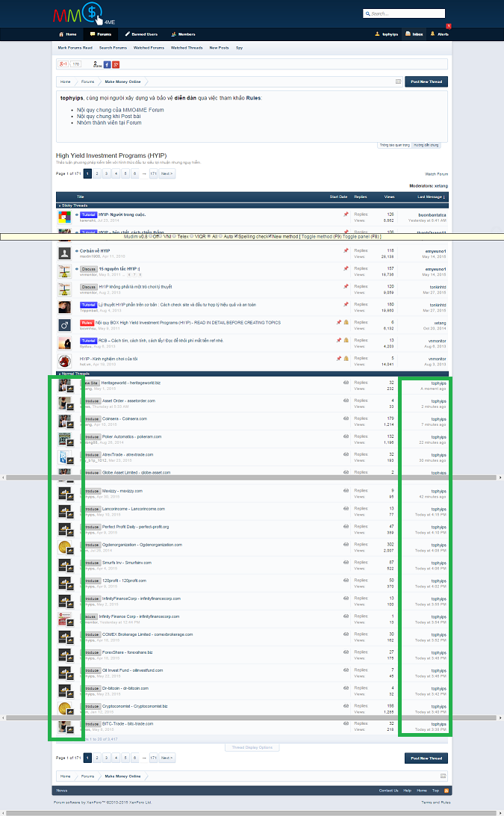Click the Watch Forum link
The width and height of the screenshot is (504, 816).
point(436,174)
